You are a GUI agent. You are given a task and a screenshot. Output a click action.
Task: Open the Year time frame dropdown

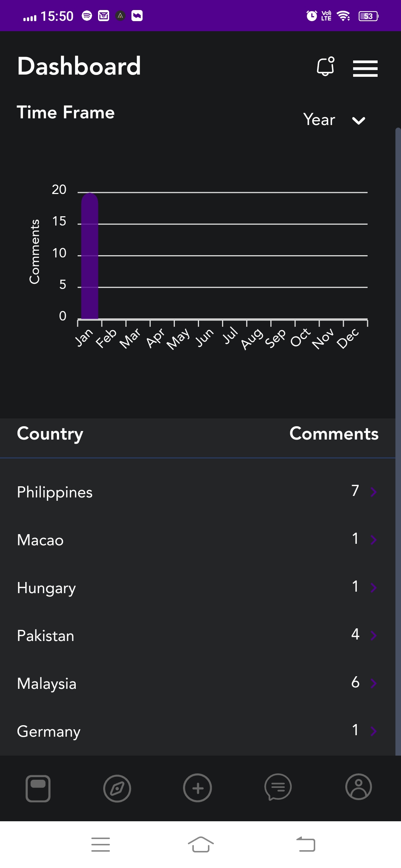[335, 120]
